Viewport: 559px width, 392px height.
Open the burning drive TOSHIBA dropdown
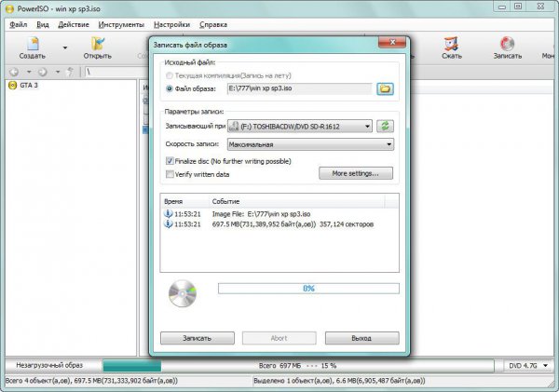tap(299, 126)
